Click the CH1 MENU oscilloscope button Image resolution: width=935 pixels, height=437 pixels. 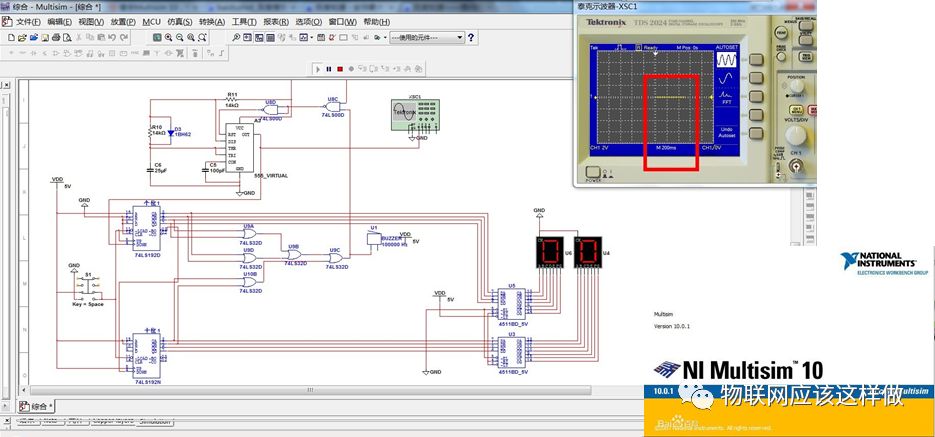796,109
